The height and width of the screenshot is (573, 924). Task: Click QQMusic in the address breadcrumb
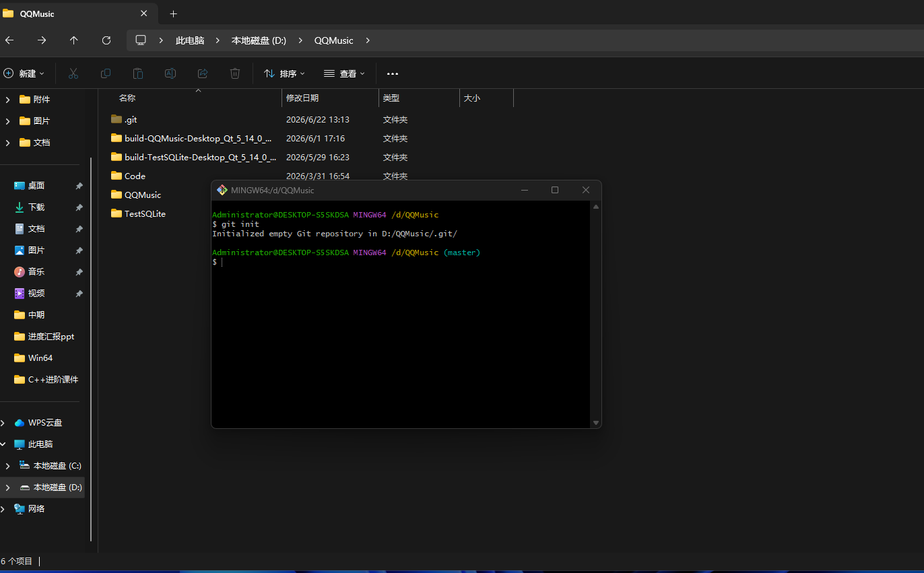point(333,40)
